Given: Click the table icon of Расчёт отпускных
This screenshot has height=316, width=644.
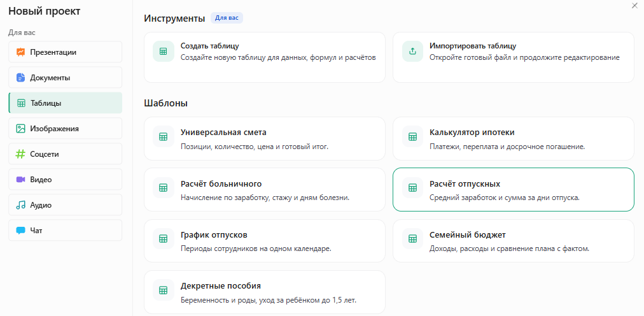Looking at the screenshot, I should (412, 187).
